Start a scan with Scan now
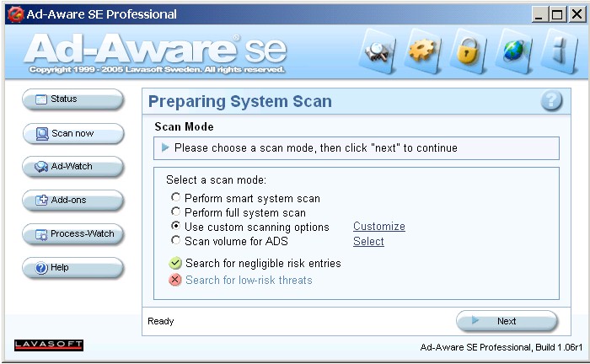 73,133
